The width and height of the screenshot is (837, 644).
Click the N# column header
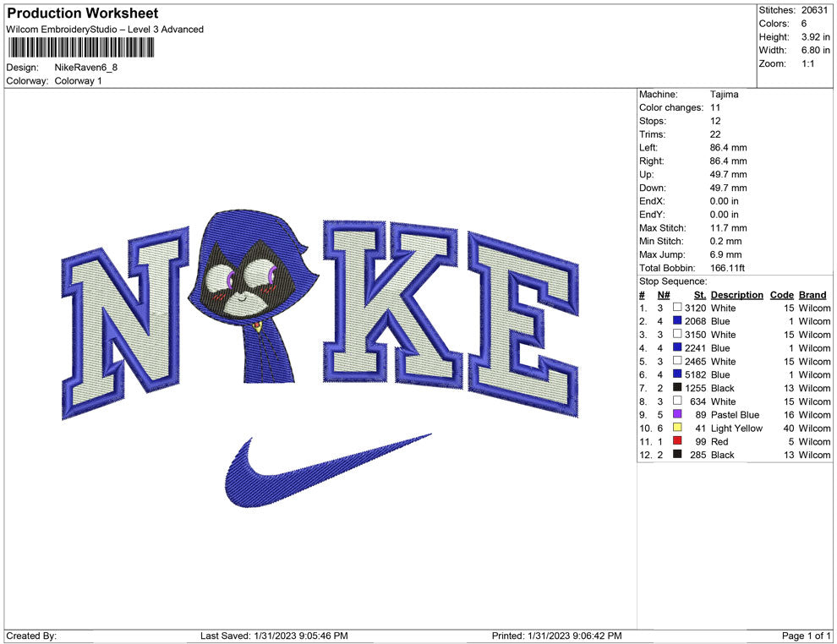pos(664,294)
